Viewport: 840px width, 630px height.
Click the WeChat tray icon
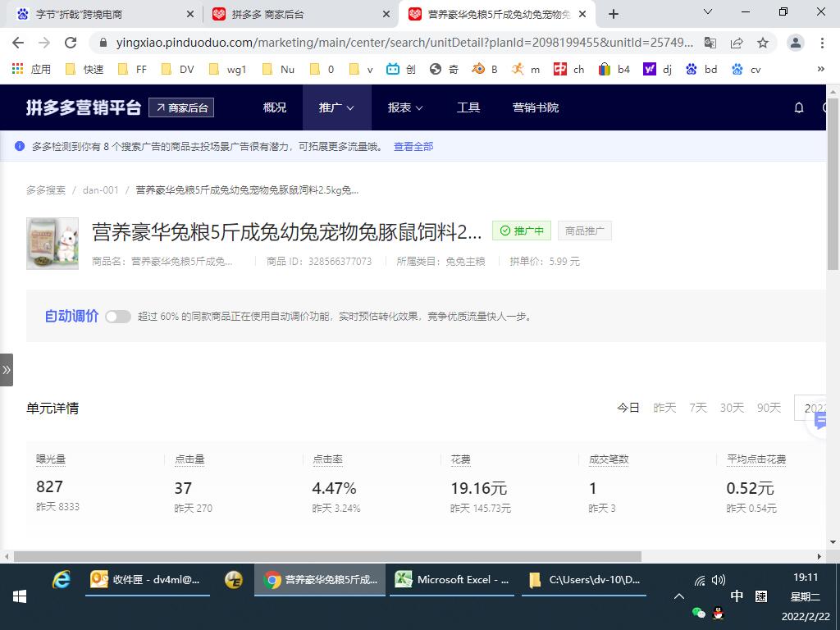698,613
